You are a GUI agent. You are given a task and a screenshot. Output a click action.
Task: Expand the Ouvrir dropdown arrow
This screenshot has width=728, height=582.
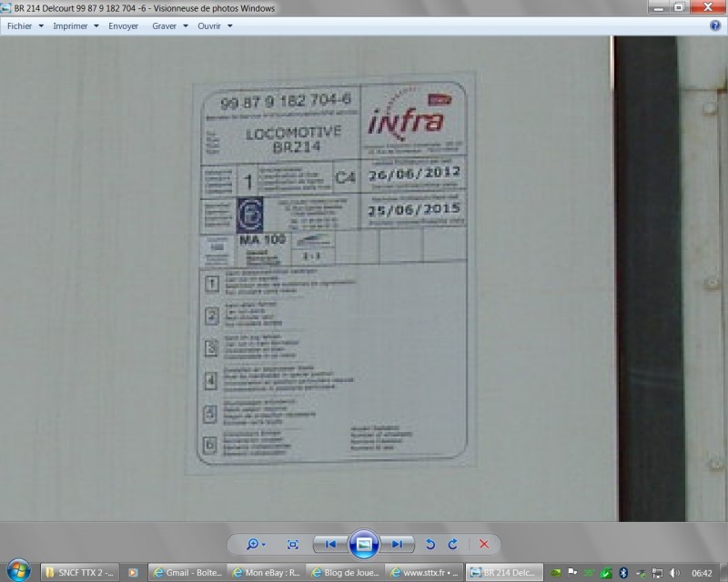pyautogui.click(x=230, y=26)
